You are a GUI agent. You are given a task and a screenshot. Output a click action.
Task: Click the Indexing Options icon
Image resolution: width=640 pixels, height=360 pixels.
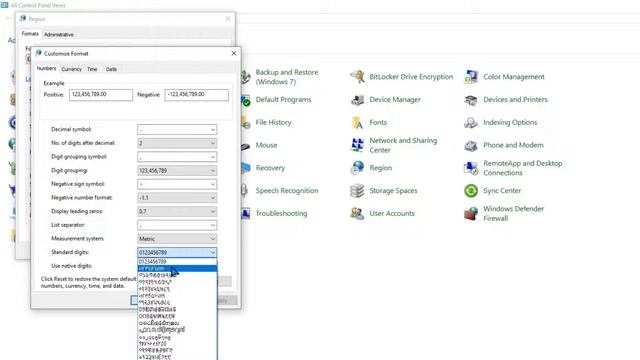pyautogui.click(x=471, y=122)
